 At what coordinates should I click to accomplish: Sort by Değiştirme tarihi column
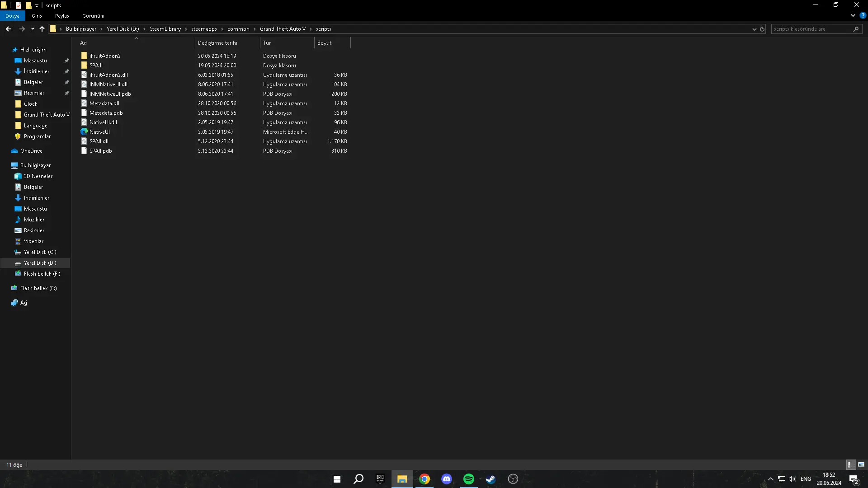(227, 43)
